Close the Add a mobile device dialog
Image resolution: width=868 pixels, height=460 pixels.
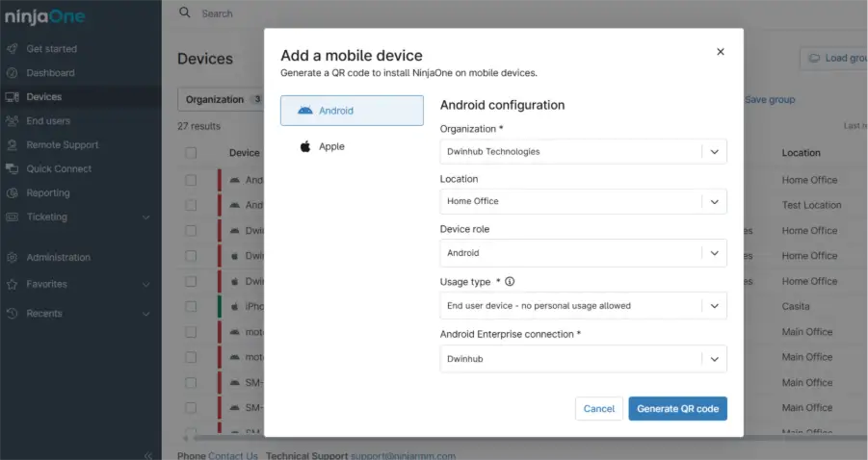pos(721,51)
